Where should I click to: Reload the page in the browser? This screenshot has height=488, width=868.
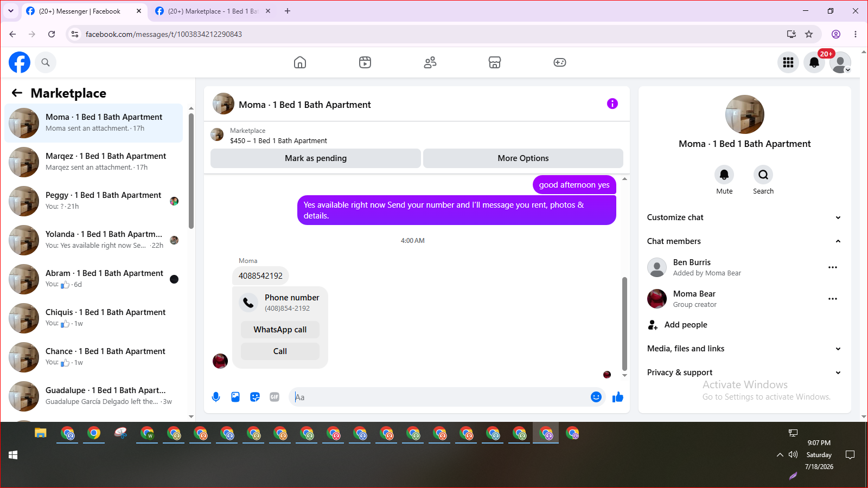[52, 34]
